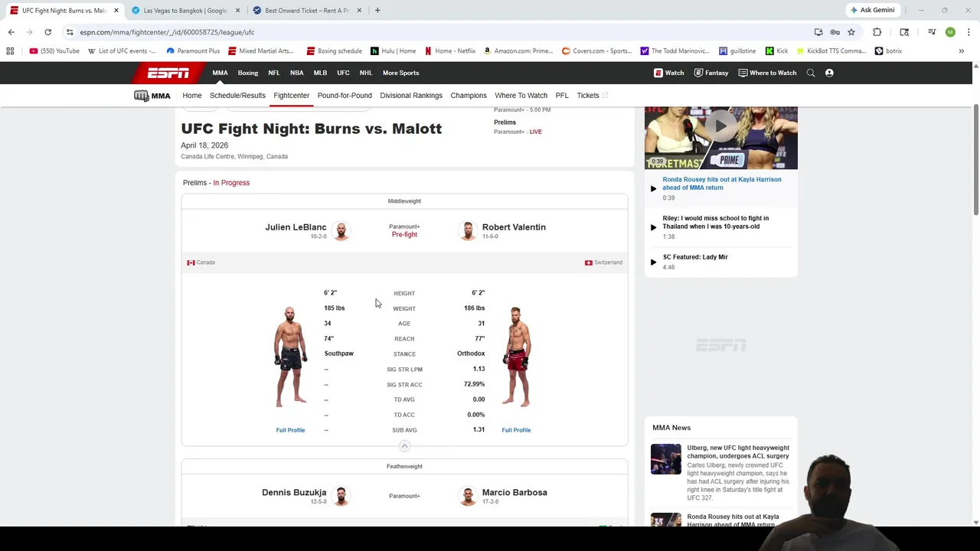Open Chrome profile avatar M

click(950, 32)
